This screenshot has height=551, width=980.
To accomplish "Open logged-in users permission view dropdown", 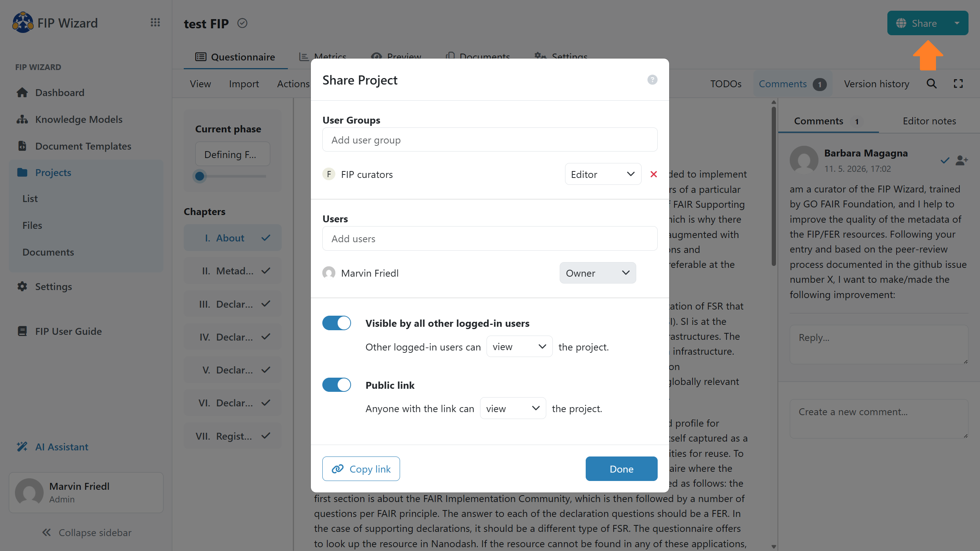I will pyautogui.click(x=519, y=347).
